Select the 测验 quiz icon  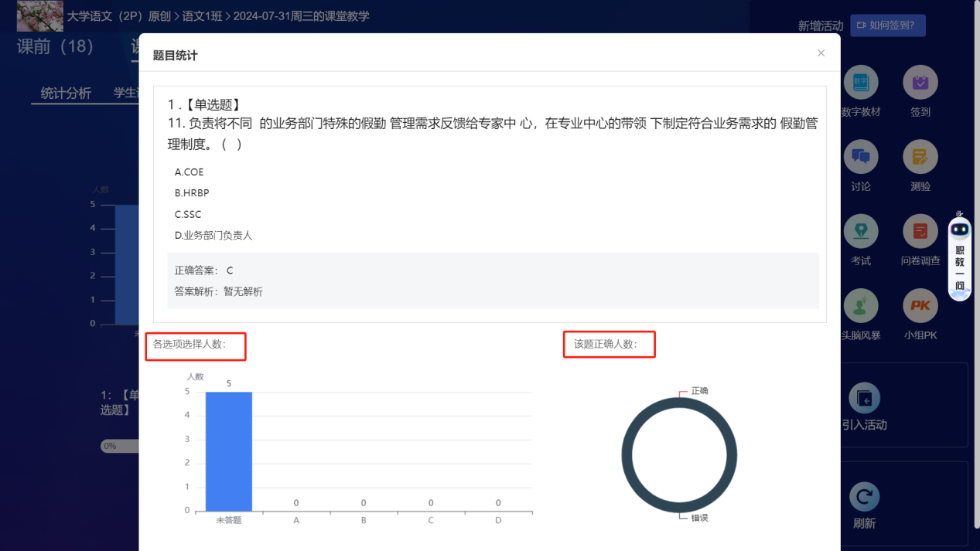point(920,157)
